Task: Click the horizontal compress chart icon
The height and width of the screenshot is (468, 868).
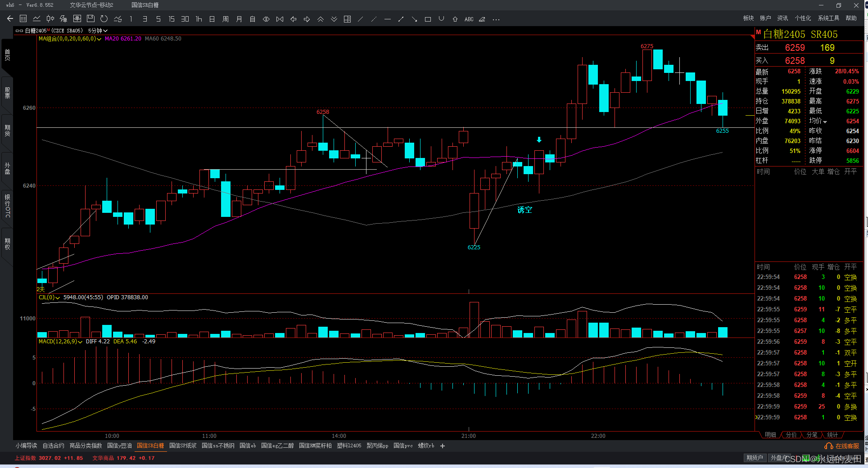Action: click(x=280, y=19)
